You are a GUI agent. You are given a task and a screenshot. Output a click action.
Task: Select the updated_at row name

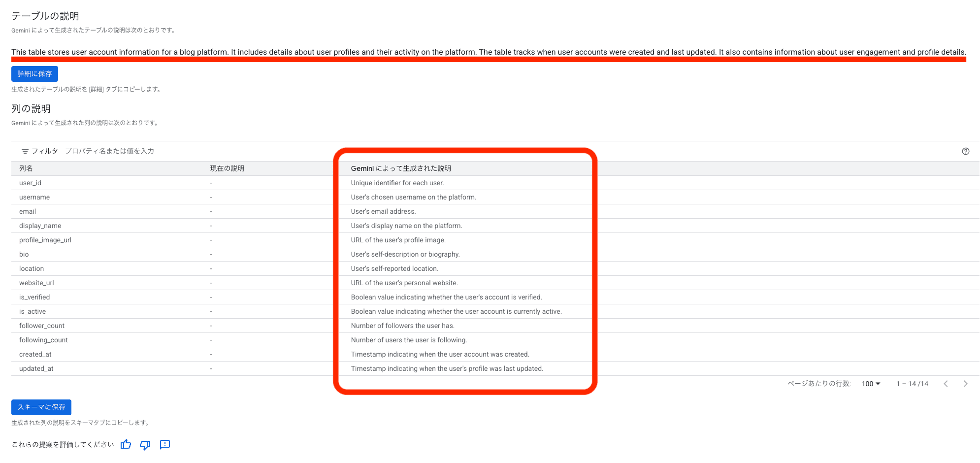pos(36,368)
